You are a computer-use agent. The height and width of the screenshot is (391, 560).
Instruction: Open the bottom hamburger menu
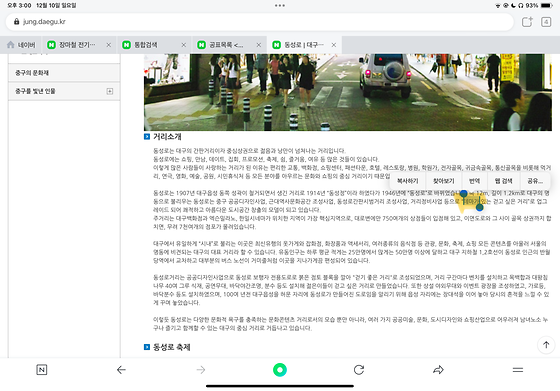tap(518, 370)
